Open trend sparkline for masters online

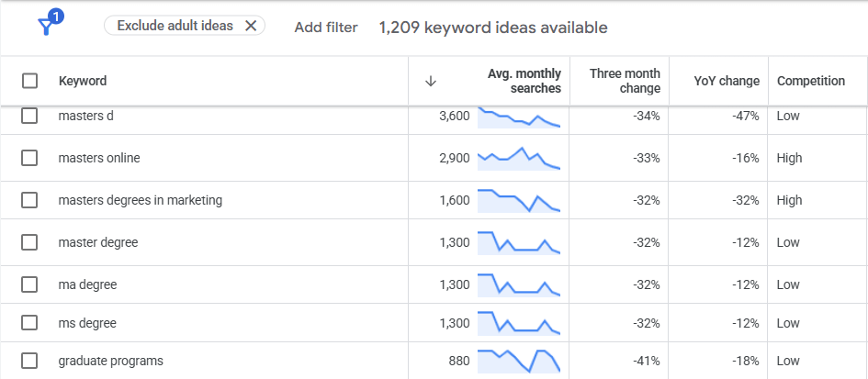coord(519,158)
